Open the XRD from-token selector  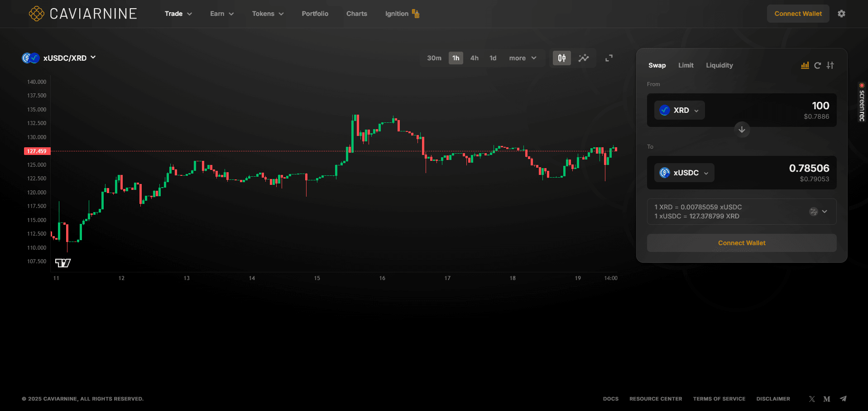point(679,110)
